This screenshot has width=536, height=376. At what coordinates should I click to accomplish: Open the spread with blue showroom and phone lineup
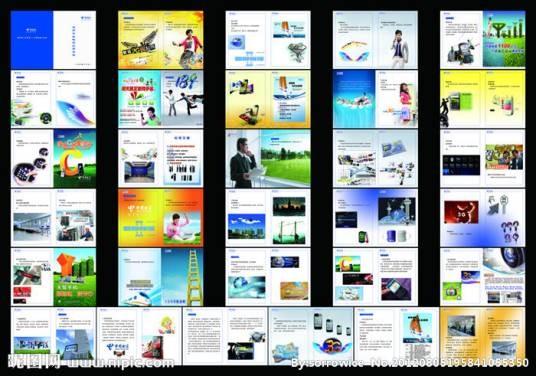pyautogui.click(x=161, y=158)
